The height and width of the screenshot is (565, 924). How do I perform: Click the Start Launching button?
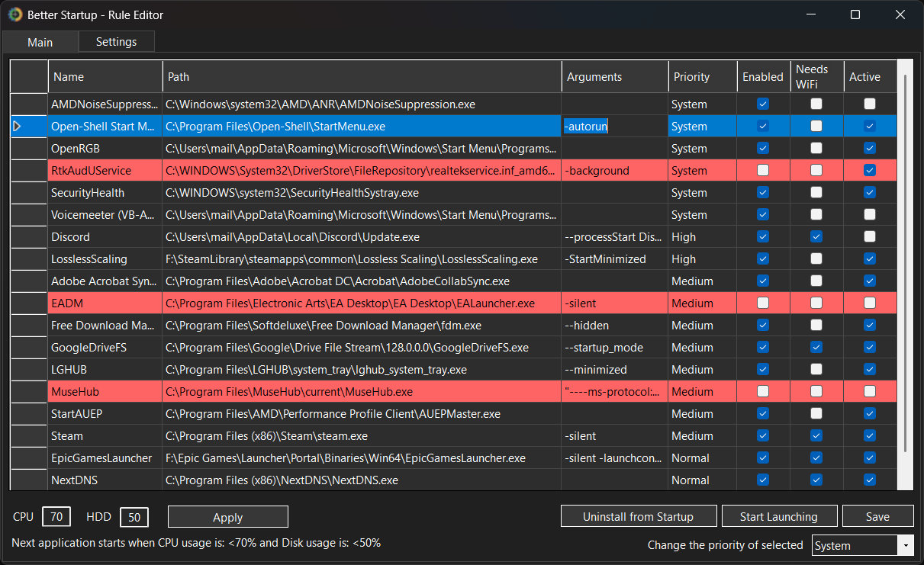pyautogui.click(x=778, y=516)
